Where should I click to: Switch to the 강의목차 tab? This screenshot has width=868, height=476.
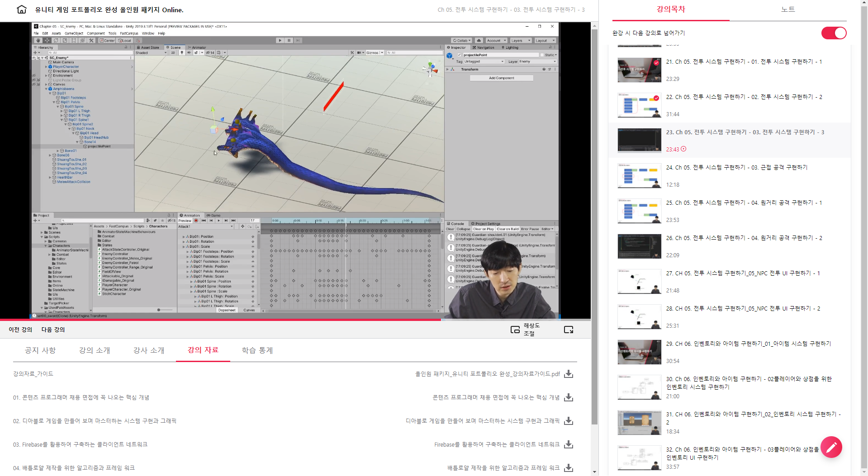pyautogui.click(x=671, y=9)
